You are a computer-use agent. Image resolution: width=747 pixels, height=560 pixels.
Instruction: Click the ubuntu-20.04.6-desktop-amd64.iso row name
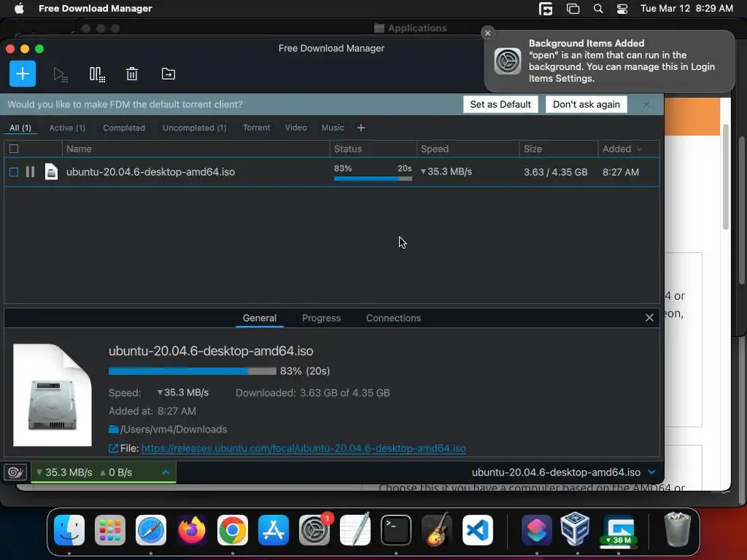click(150, 172)
